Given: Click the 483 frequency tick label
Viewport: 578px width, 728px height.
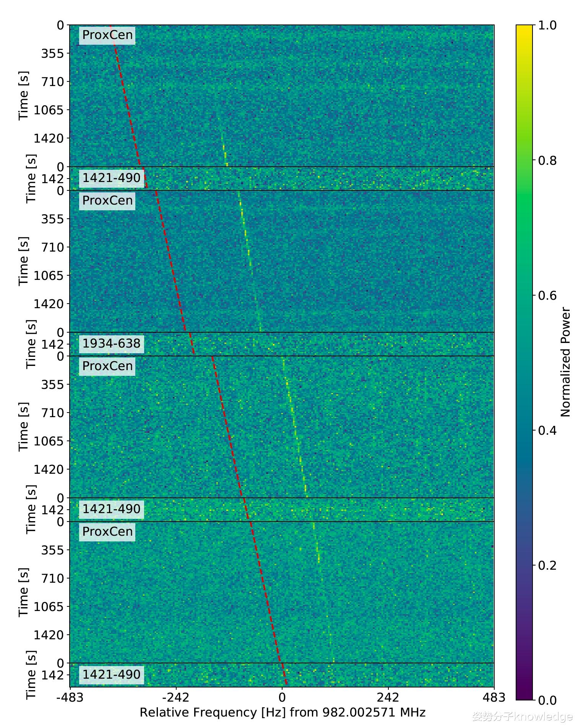Looking at the screenshot, I should click(x=494, y=697).
